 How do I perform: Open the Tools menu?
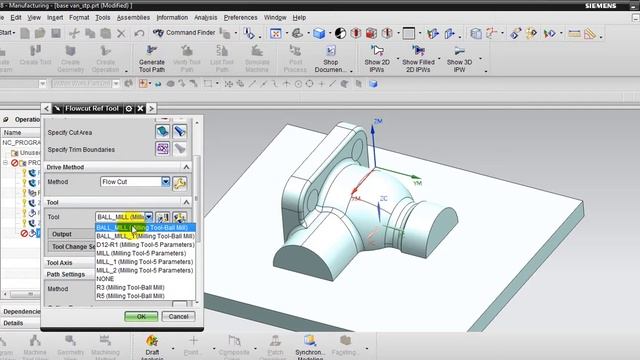click(x=103, y=18)
